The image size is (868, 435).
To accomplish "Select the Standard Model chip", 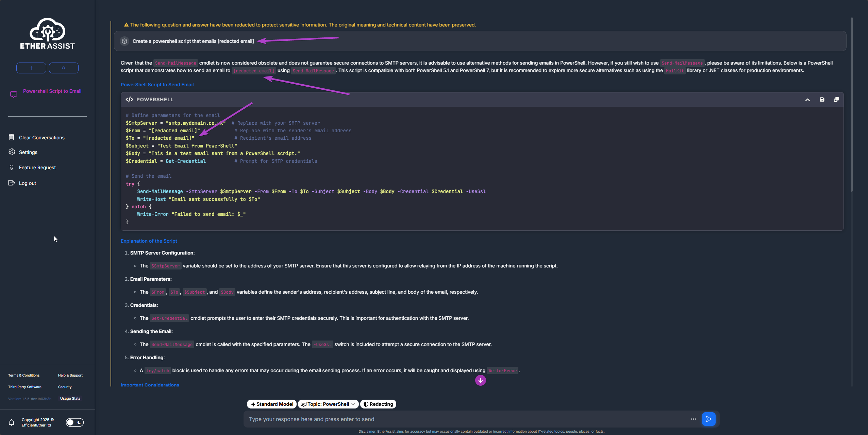I will pyautogui.click(x=272, y=404).
